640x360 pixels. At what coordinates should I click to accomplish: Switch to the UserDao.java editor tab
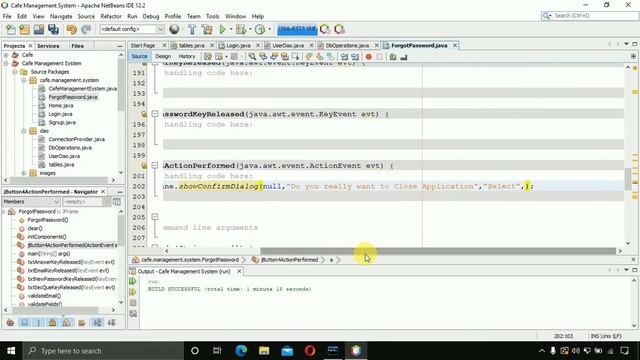tap(287, 45)
